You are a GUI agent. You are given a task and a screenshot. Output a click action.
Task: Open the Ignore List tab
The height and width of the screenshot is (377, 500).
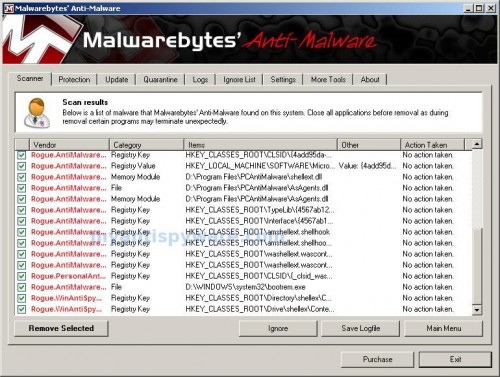pos(239,80)
